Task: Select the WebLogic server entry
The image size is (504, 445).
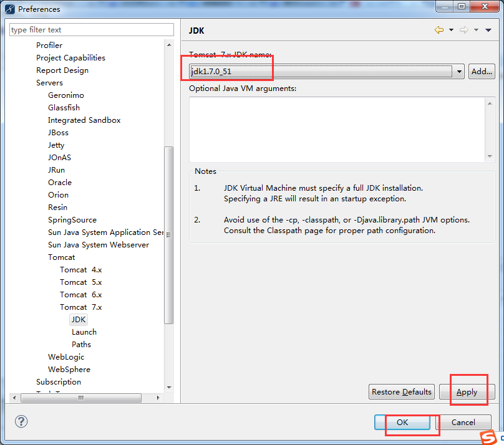Action: (x=66, y=357)
